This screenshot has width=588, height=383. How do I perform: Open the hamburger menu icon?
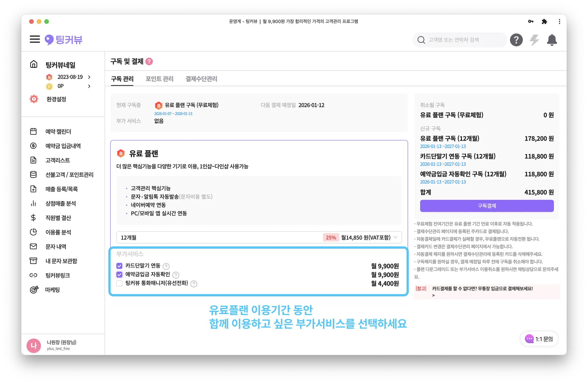(x=35, y=39)
